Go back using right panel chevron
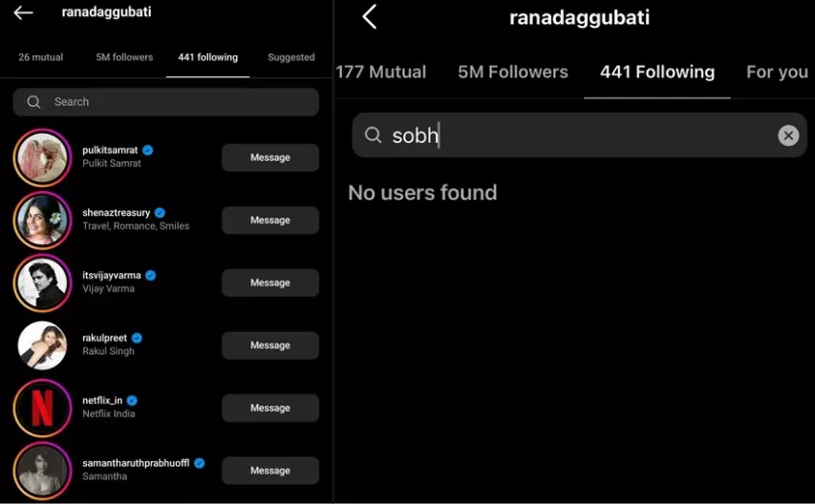Viewport: 815px width, 504px height. pos(370,16)
